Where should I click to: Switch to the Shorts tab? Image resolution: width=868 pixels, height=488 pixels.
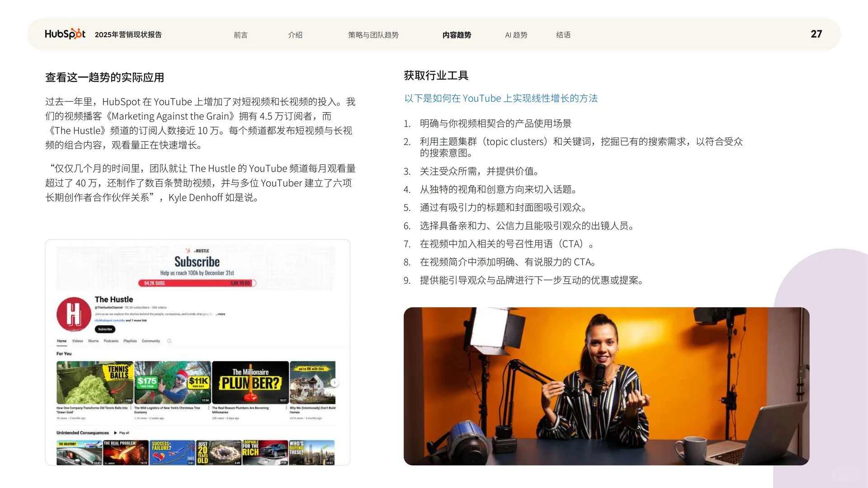click(94, 341)
